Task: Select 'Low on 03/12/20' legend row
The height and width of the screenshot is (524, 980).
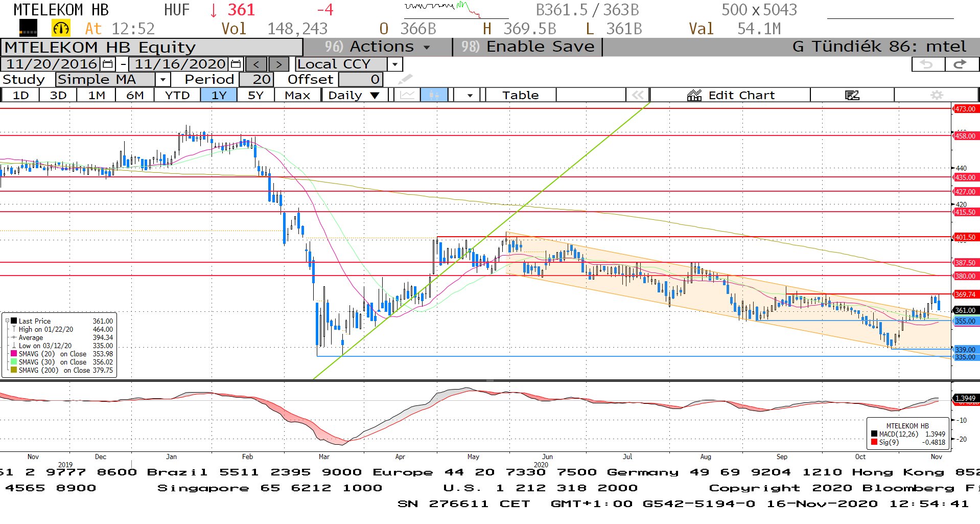Action: (x=62, y=346)
